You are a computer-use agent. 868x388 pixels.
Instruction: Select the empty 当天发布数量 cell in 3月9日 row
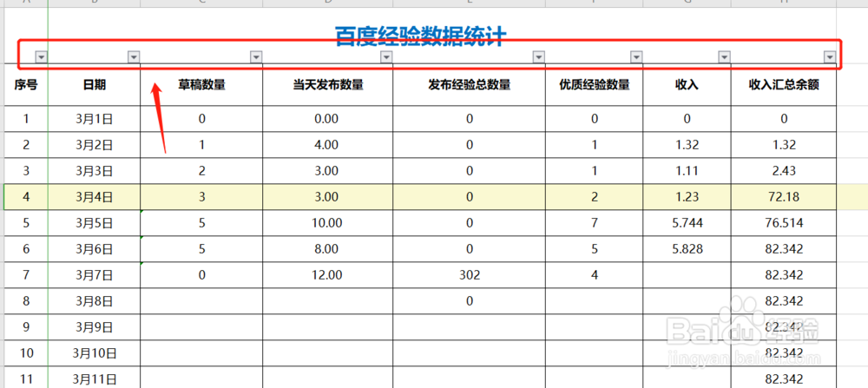coord(328,327)
